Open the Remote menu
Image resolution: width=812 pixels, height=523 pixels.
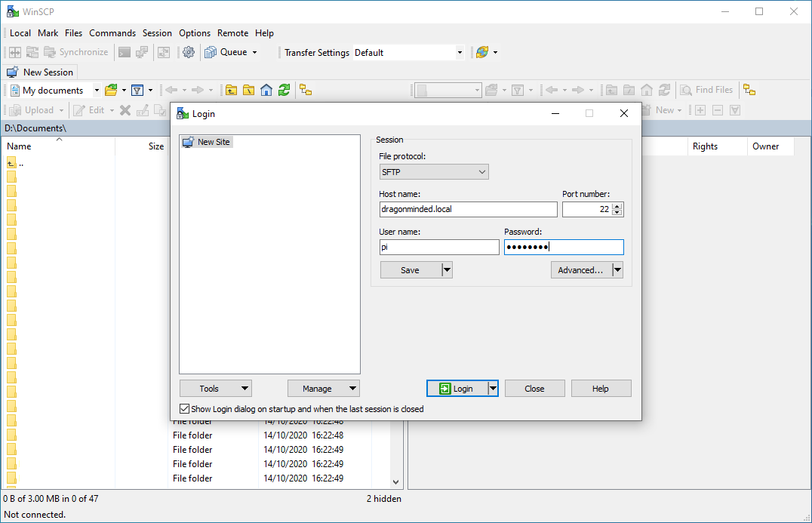232,33
